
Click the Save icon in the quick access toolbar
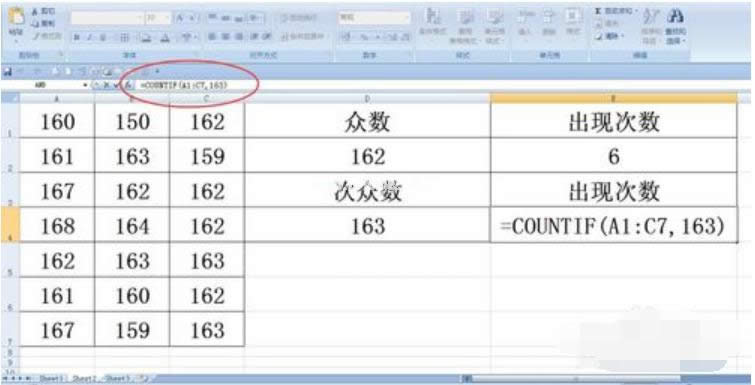(x=8, y=72)
